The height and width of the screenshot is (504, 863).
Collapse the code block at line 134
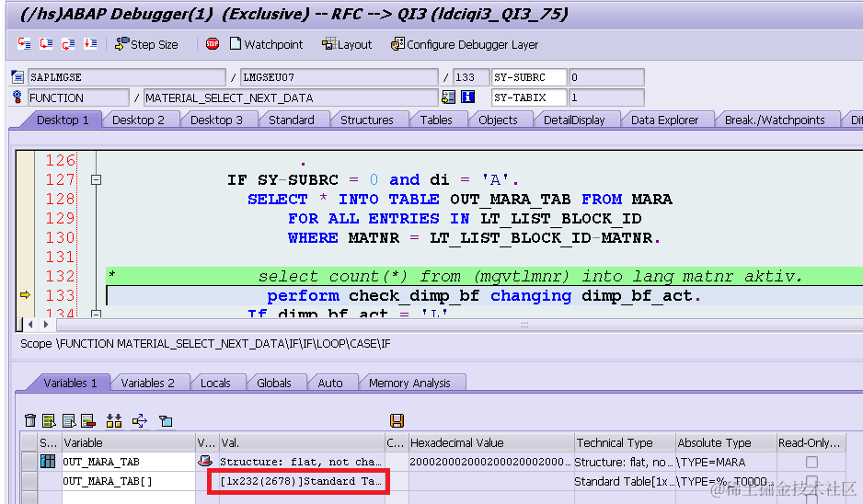tap(96, 314)
